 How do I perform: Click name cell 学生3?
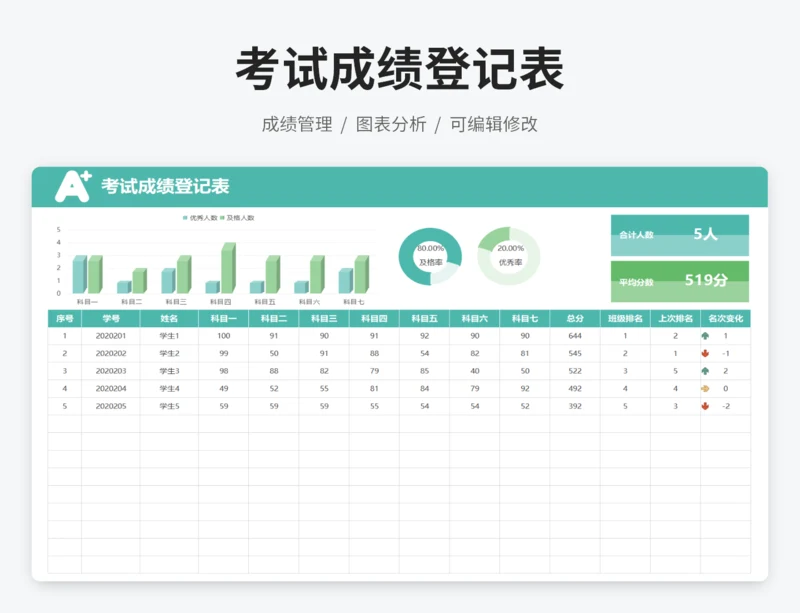click(169, 371)
